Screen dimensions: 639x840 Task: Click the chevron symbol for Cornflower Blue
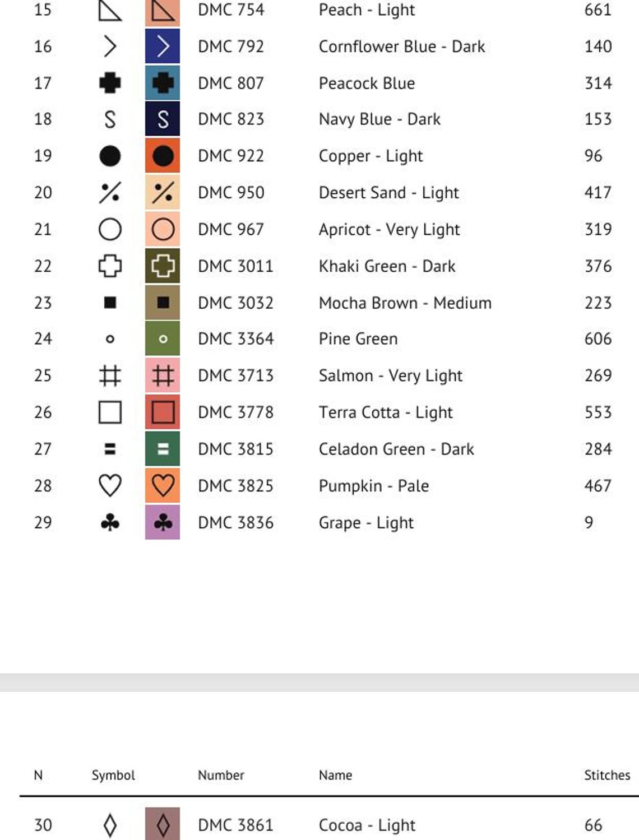click(110, 47)
